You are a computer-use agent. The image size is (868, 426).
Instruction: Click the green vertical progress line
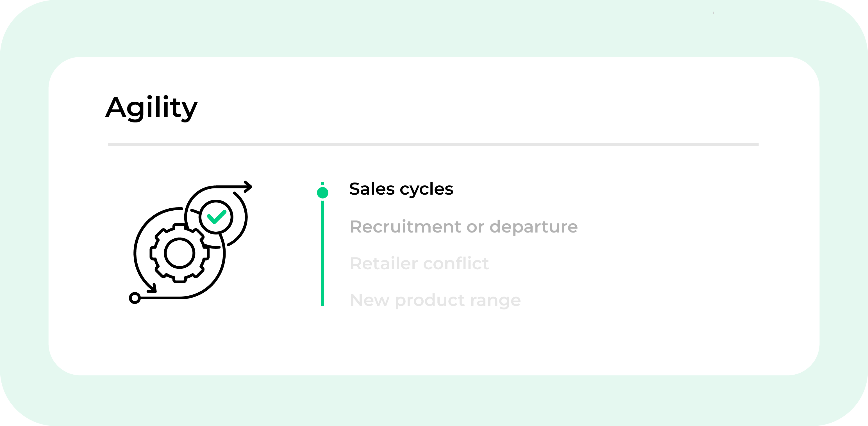coord(322,252)
